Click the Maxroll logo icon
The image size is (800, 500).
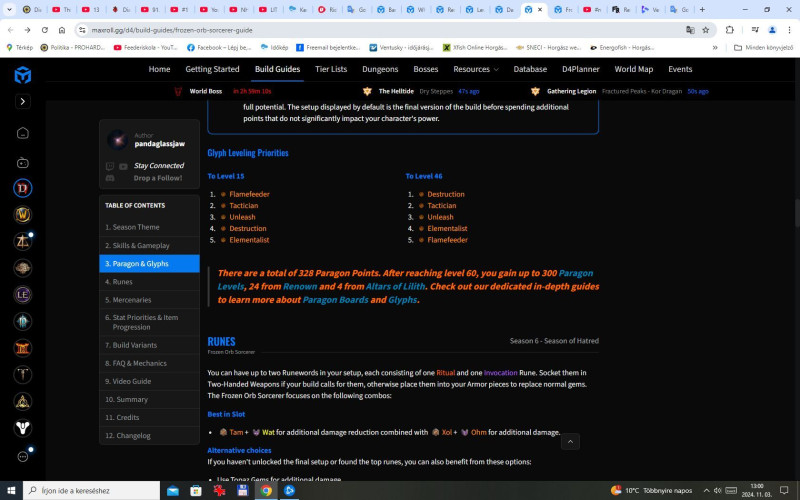[22, 75]
